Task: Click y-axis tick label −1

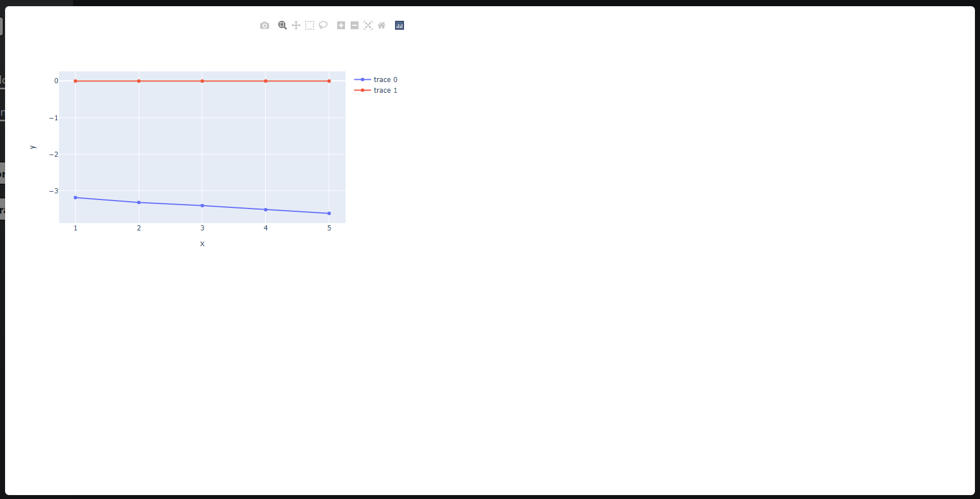Action: (53, 118)
